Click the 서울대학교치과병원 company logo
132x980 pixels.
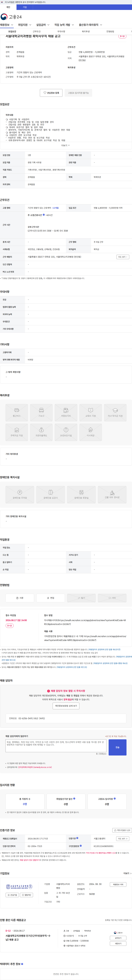[19, 887]
